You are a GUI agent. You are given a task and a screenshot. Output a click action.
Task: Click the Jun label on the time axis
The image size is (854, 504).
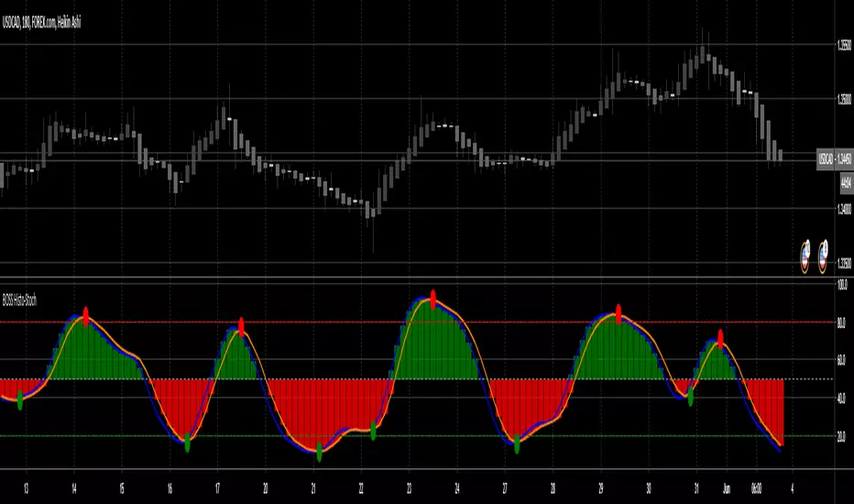727,488
